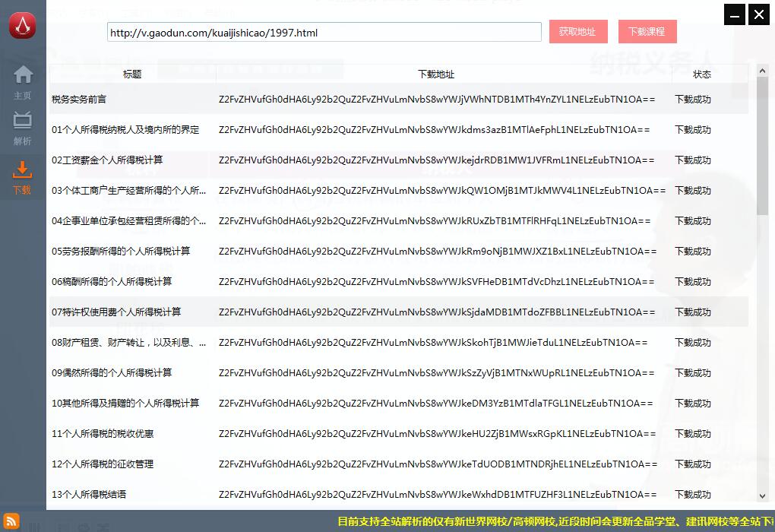Click the 下载地址 column header
The width and height of the screenshot is (775, 532).
pos(436,74)
